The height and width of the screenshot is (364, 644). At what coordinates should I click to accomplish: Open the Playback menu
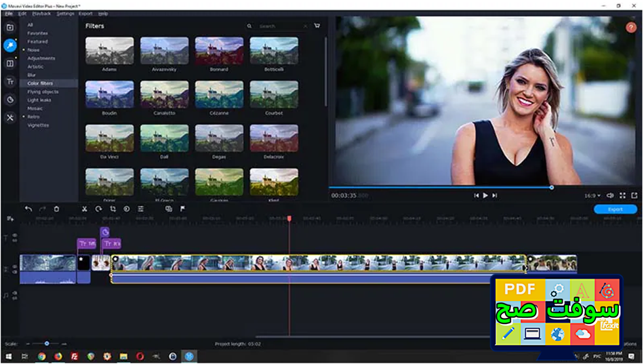[41, 14]
